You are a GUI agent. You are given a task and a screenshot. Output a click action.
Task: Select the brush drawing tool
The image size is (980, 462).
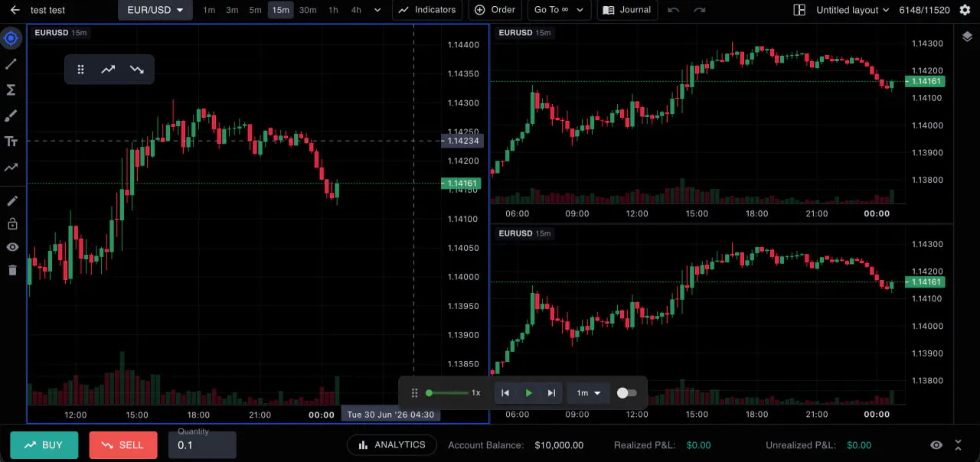coord(11,115)
